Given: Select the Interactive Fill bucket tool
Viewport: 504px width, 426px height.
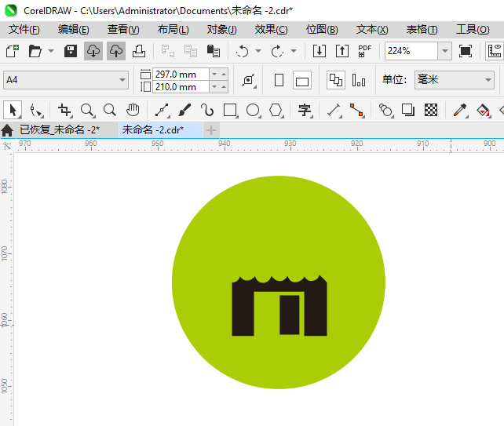Looking at the screenshot, I should pos(483,110).
